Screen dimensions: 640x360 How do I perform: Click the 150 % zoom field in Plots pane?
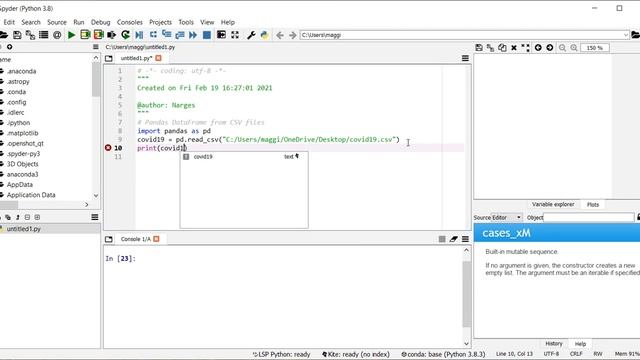(x=595, y=48)
